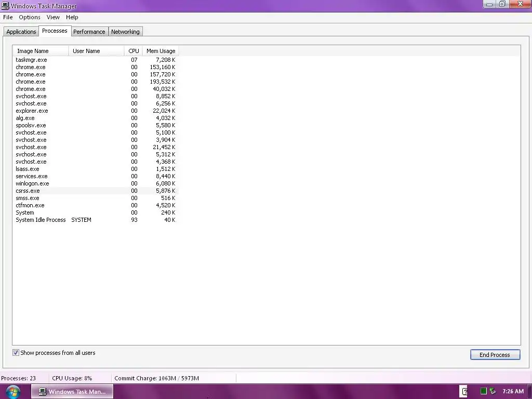Select the services.exe process
Viewport: 532px width, 399px height.
click(x=96, y=177)
